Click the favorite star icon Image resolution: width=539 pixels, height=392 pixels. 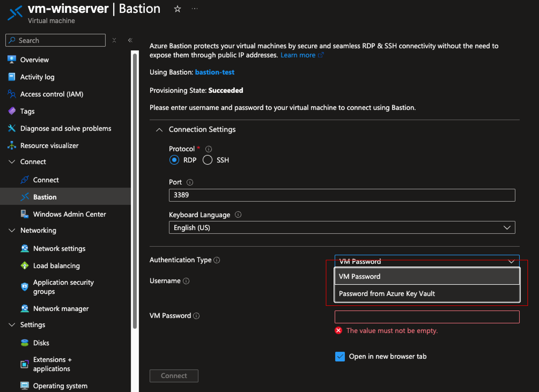[x=177, y=9]
